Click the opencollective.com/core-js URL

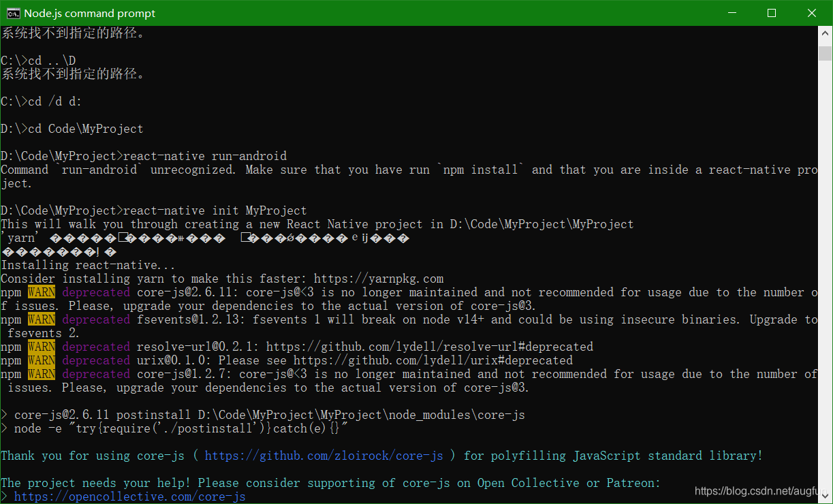(130, 497)
